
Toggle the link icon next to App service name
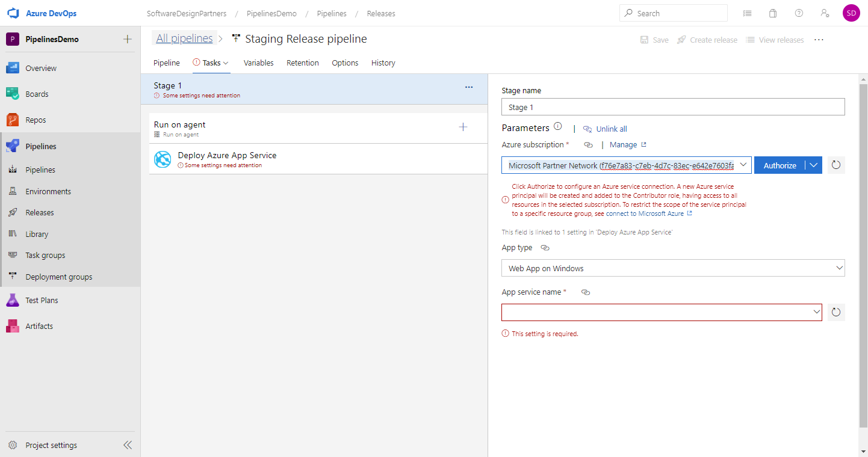coord(585,292)
